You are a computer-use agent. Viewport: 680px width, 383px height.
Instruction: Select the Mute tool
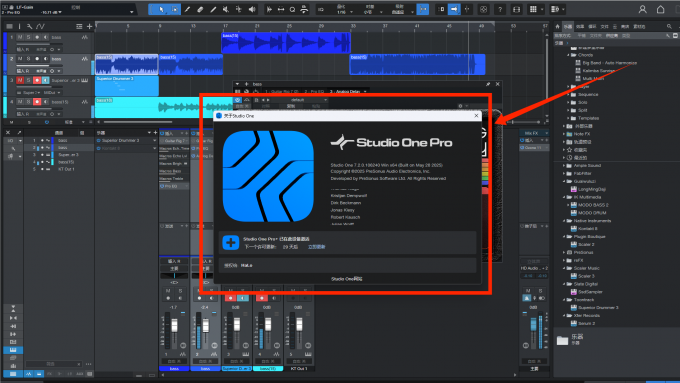tap(226, 9)
